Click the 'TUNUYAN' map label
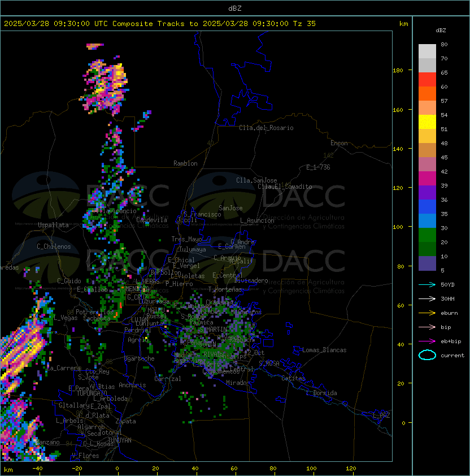The height and width of the screenshot is (476, 470). tap(120, 440)
